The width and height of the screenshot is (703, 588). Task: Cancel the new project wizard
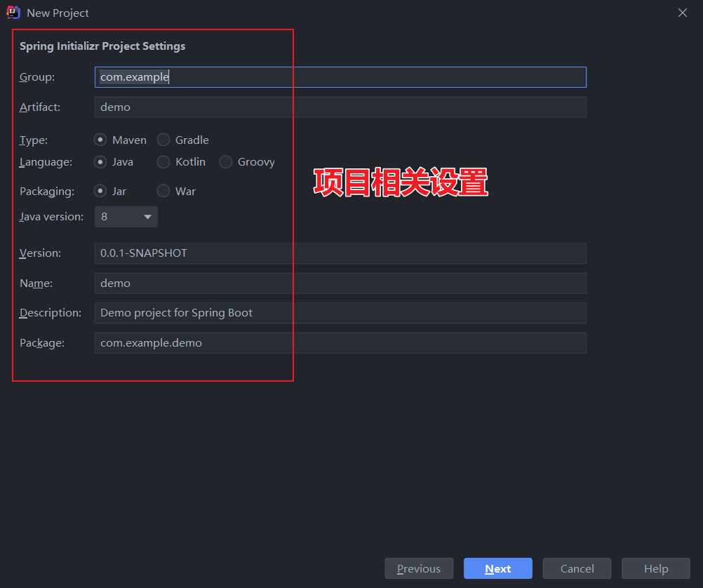point(577,569)
